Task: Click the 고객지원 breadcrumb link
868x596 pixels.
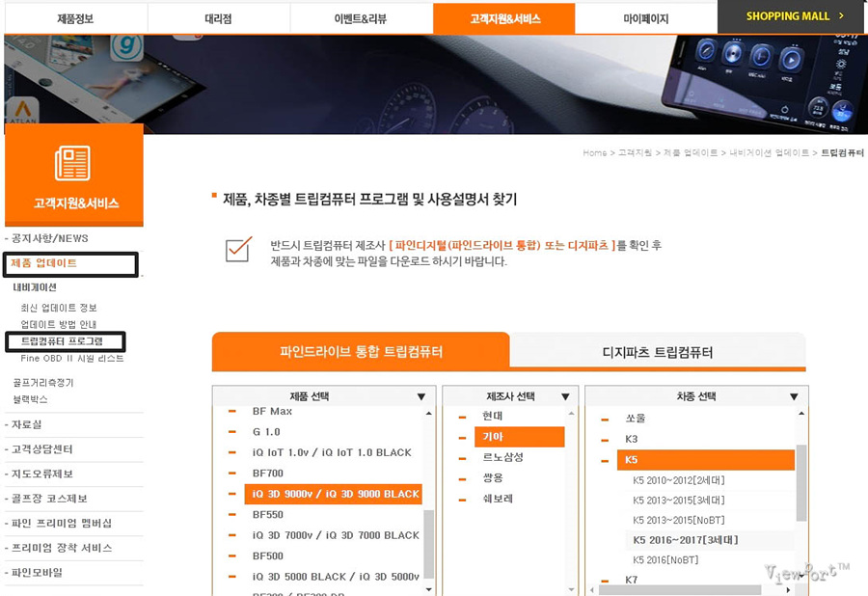Action: tap(635, 152)
